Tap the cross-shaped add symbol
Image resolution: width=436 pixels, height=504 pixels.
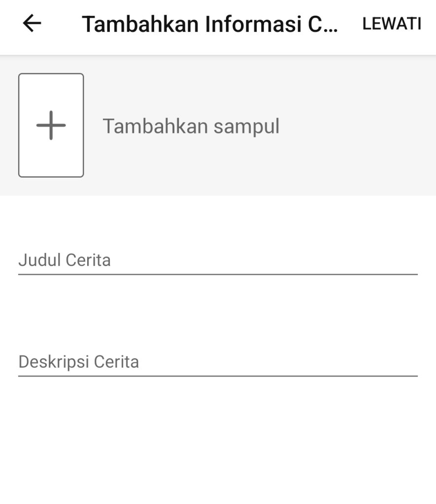tap(51, 125)
